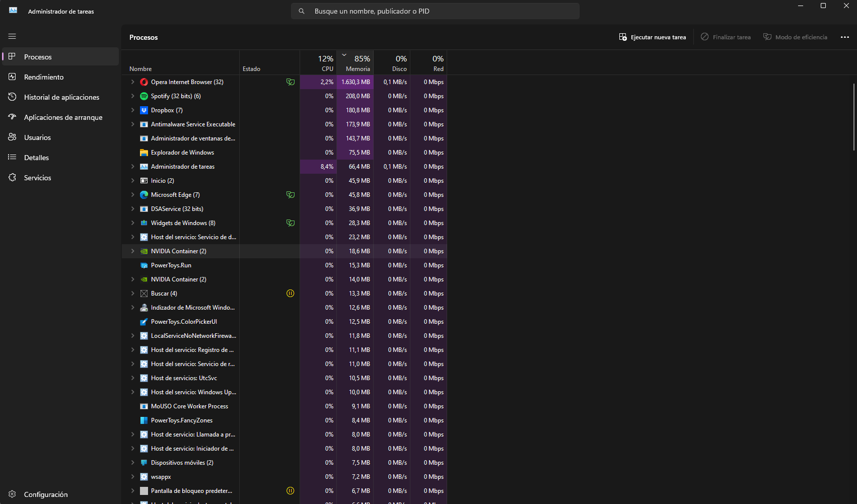Click the suspended pause icon on Buscar row

point(291,294)
